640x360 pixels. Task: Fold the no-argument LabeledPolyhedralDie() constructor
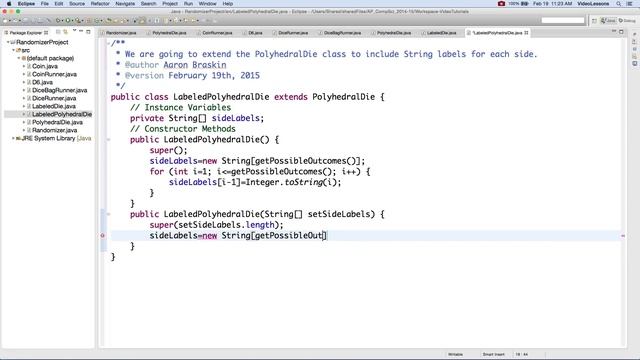coord(108,140)
